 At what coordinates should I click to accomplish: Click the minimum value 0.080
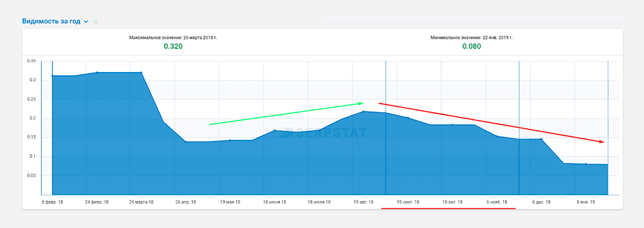[x=472, y=47]
